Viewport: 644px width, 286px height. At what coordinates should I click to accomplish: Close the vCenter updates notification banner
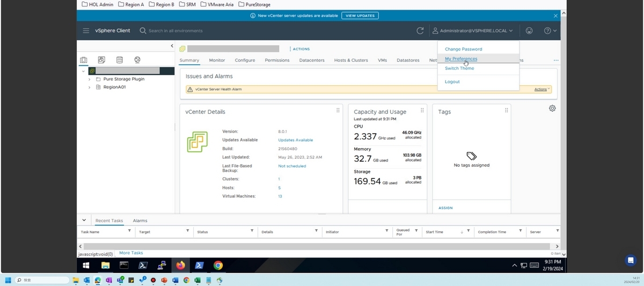tap(556, 16)
